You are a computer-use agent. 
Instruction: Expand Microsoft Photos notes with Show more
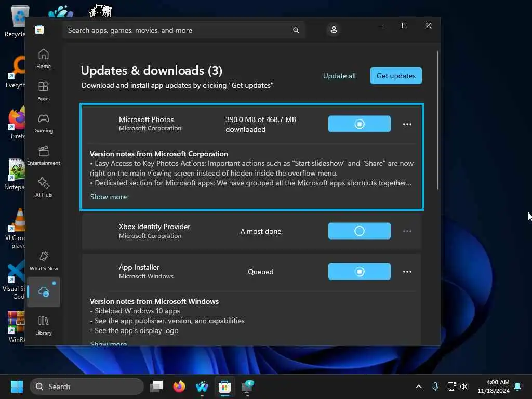(x=108, y=197)
